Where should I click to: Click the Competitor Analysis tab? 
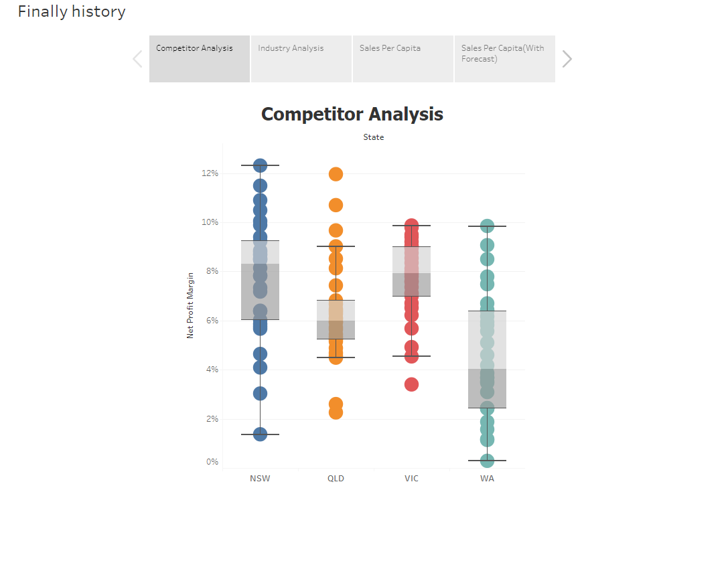(x=199, y=58)
